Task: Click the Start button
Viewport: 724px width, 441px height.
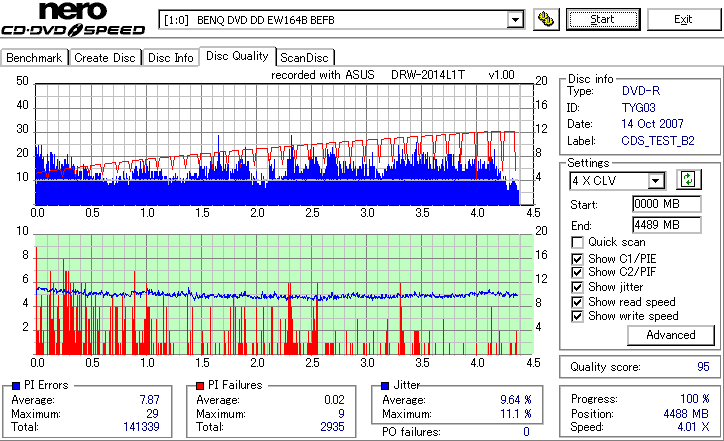Action: 603,19
